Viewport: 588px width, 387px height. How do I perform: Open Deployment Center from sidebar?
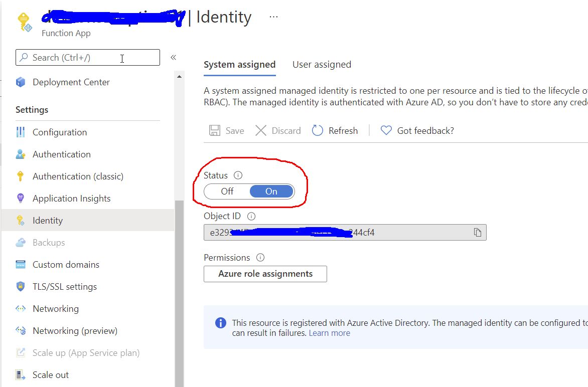pos(71,82)
